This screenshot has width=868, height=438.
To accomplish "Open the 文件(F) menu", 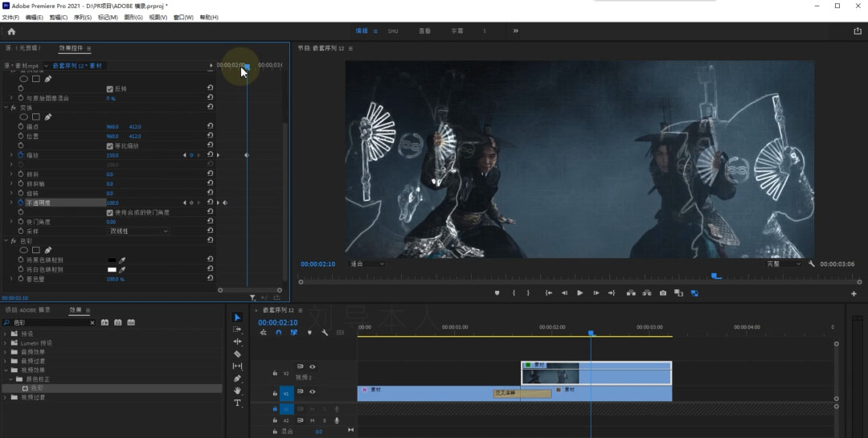I will (x=10, y=17).
